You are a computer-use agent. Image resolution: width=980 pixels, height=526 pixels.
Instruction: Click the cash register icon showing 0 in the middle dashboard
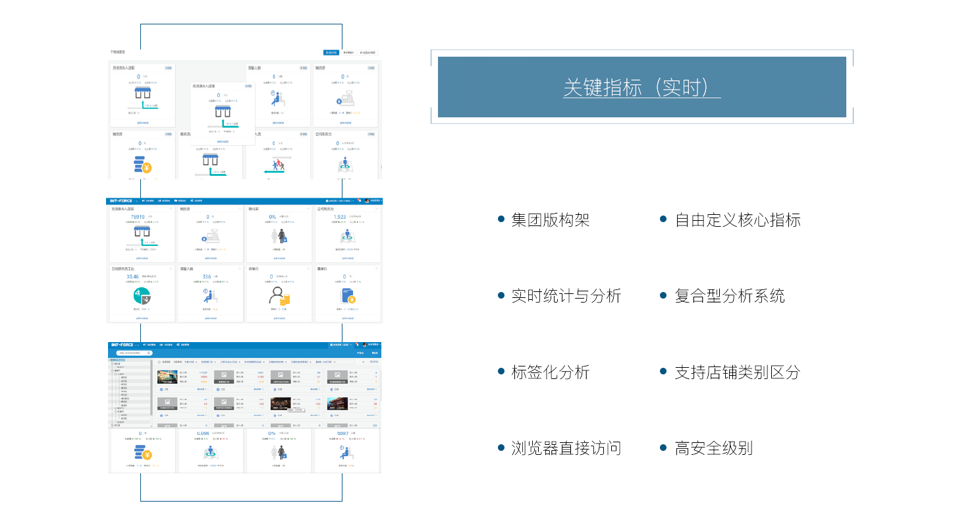coord(210,236)
